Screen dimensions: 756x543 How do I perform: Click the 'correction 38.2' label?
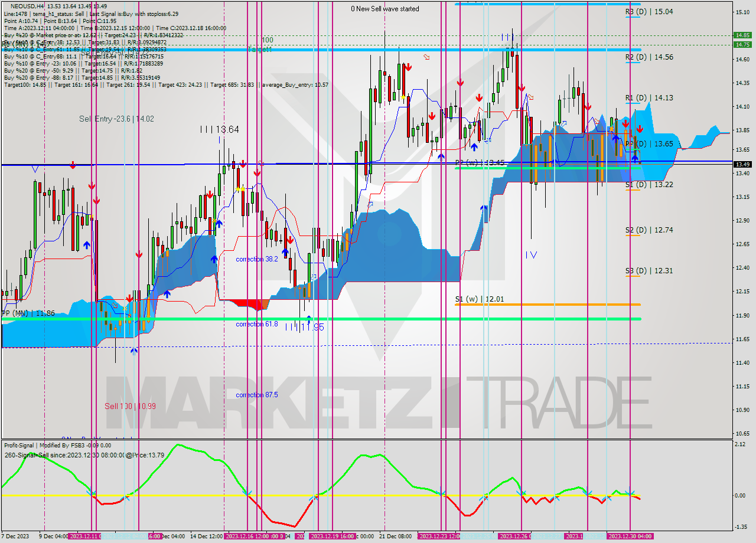click(x=257, y=259)
